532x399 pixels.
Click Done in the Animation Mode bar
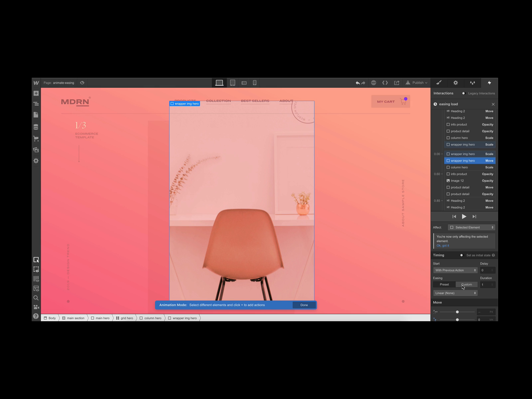click(304, 305)
